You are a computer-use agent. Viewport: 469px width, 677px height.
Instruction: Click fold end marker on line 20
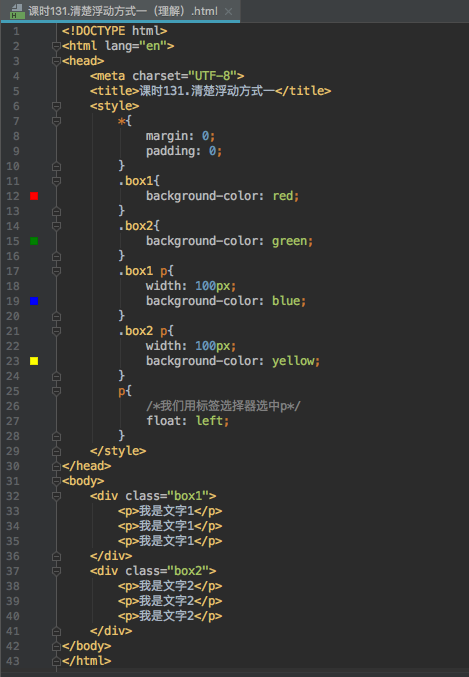[56, 316]
